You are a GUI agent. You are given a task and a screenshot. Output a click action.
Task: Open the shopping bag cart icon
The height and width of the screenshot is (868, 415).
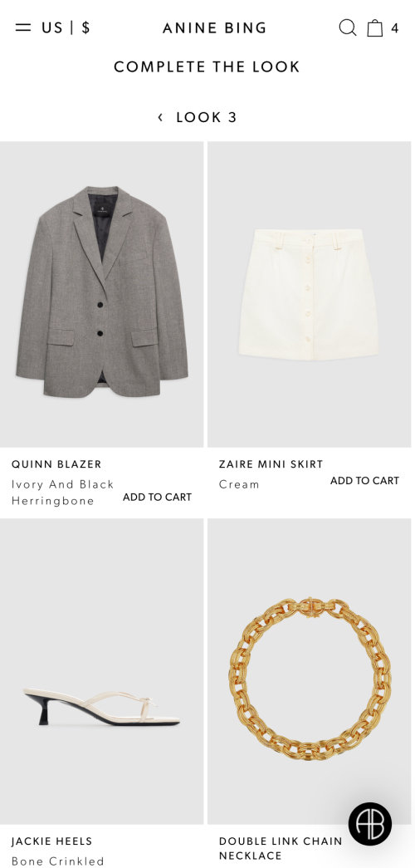click(x=375, y=27)
